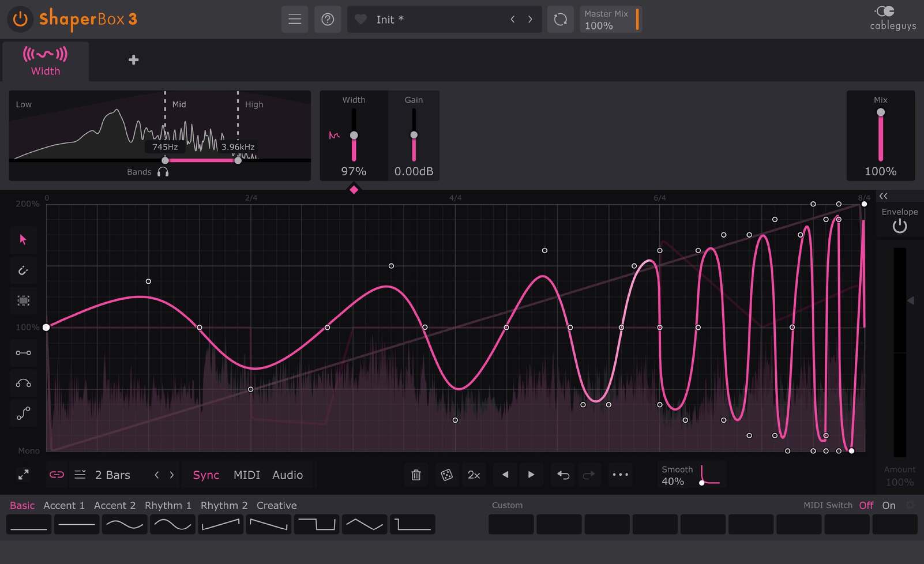Open more options with the ellipsis button

(x=621, y=475)
